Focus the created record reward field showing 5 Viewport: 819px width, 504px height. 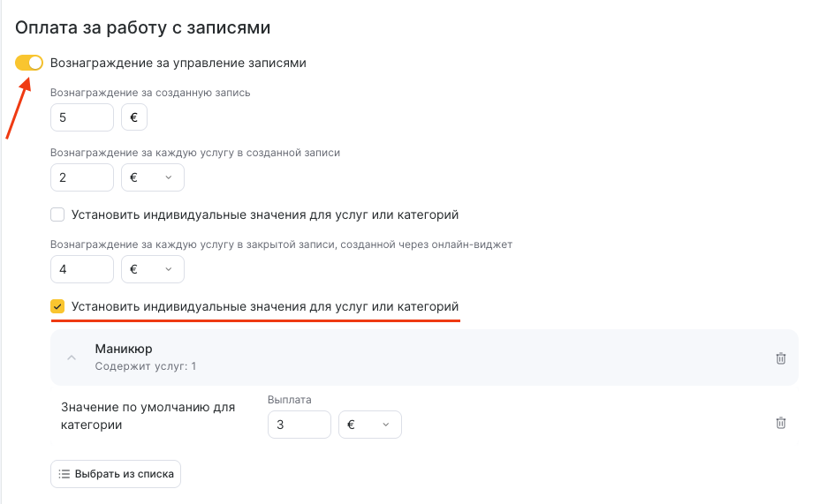pos(82,117)
